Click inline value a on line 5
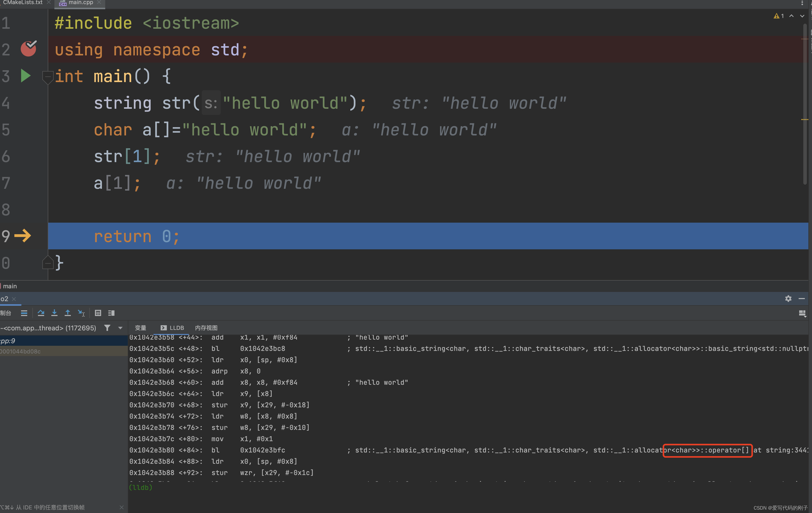 419,130
